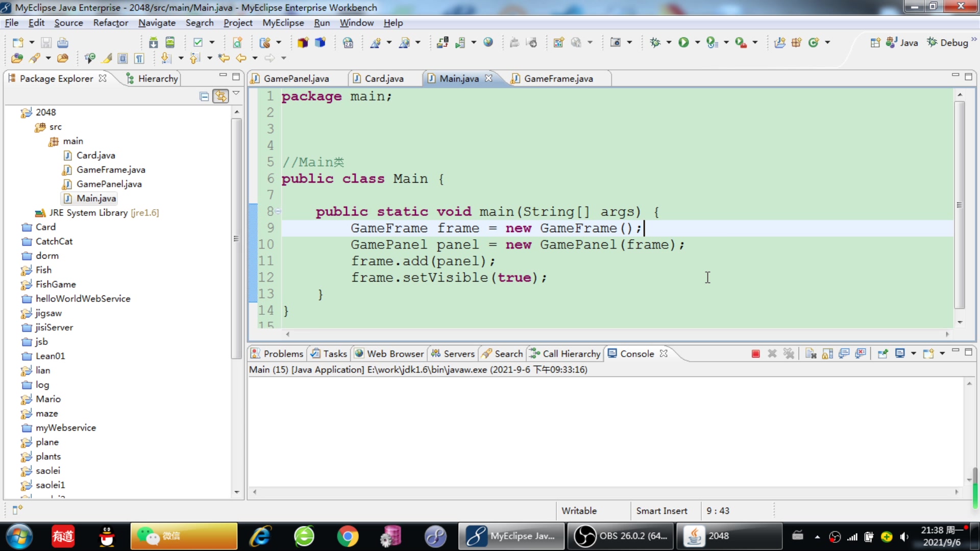Viewport: 980px width, 551px height.
Task: Select the GameFrame.java tab
Action: [559, 78]
